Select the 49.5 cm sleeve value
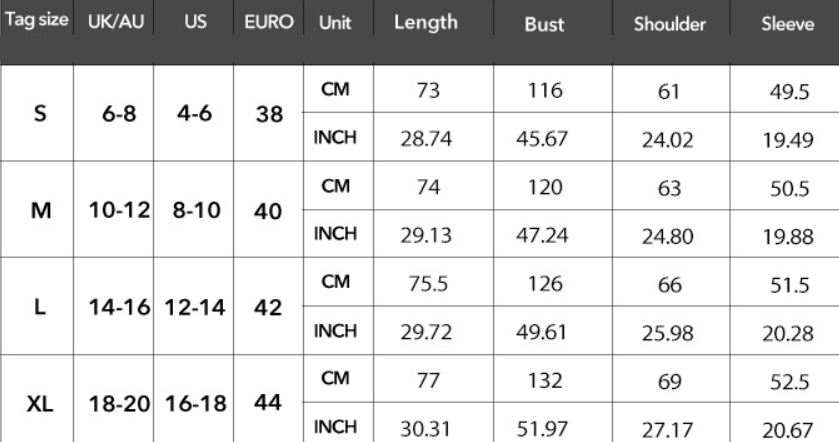Screen dimensions: 839x442 coord(789,92)
